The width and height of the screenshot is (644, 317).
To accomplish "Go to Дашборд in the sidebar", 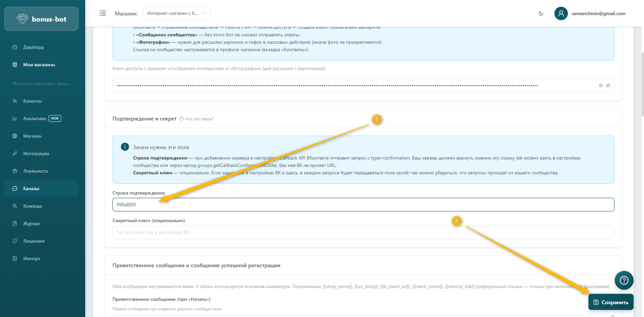I will 33,47.
